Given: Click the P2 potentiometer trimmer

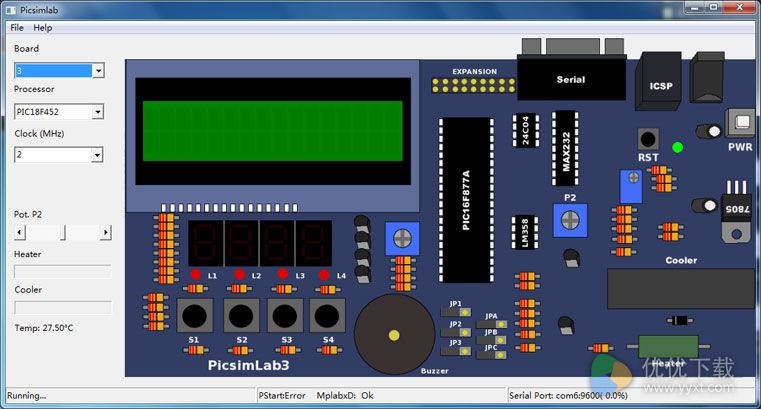Looking at the screenshot, I should 570,221.
